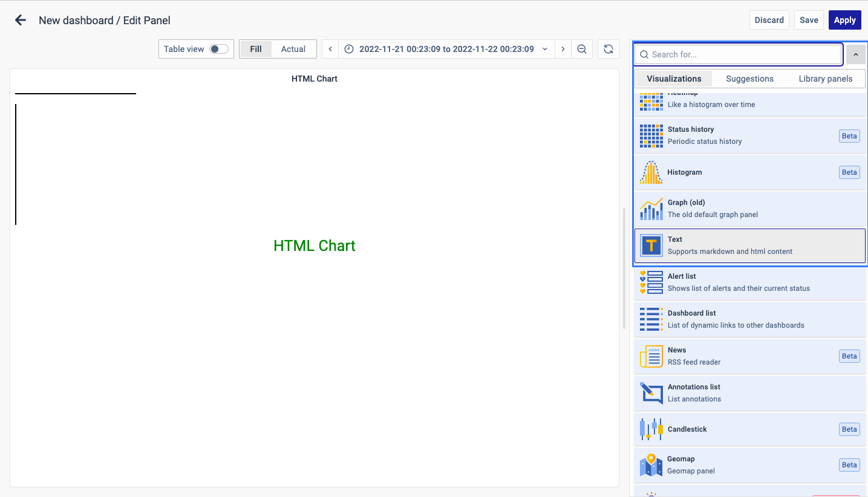Switch to the Suggestions tab
This screenshot has height=497, width=868.
pos(749,79)
